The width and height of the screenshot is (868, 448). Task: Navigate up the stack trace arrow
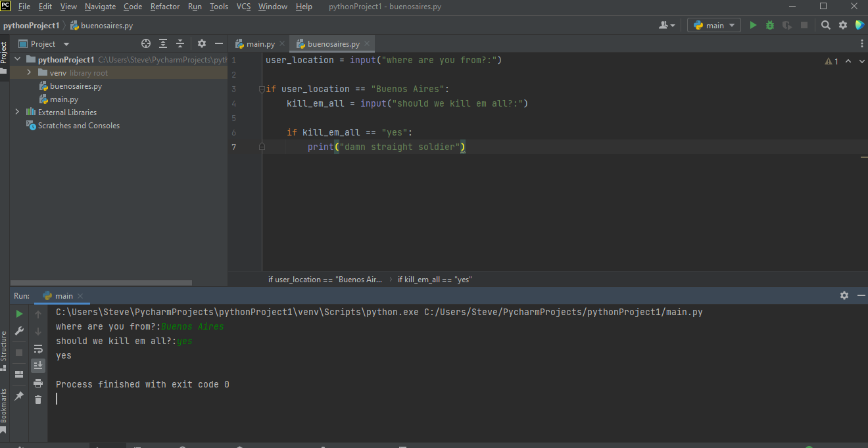(38, 314)
